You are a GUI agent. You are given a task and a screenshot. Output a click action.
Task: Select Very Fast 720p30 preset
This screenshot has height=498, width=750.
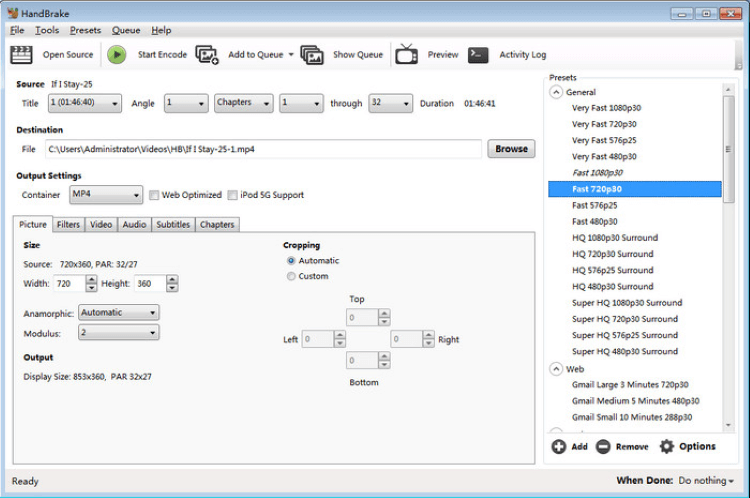(604, 124)
